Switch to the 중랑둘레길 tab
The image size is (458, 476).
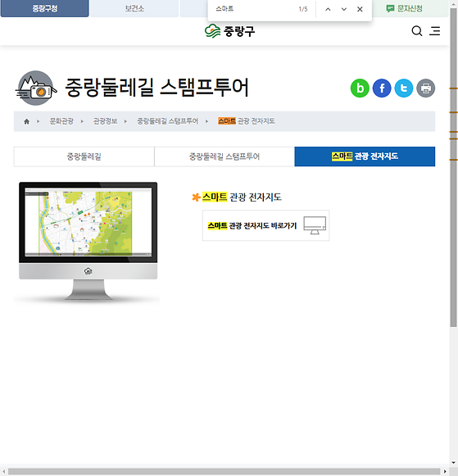(84, 156)
